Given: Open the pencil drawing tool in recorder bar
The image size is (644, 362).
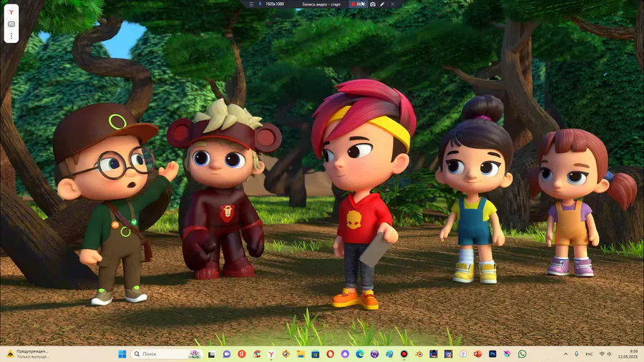Looking at the screenshot, I should click(x=382, y=4).
